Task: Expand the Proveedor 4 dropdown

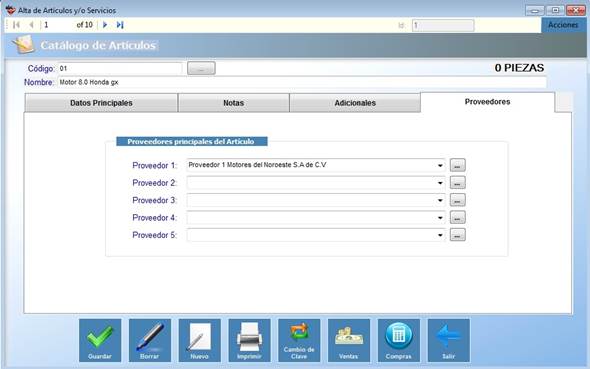Action: [x=440, y=217]
